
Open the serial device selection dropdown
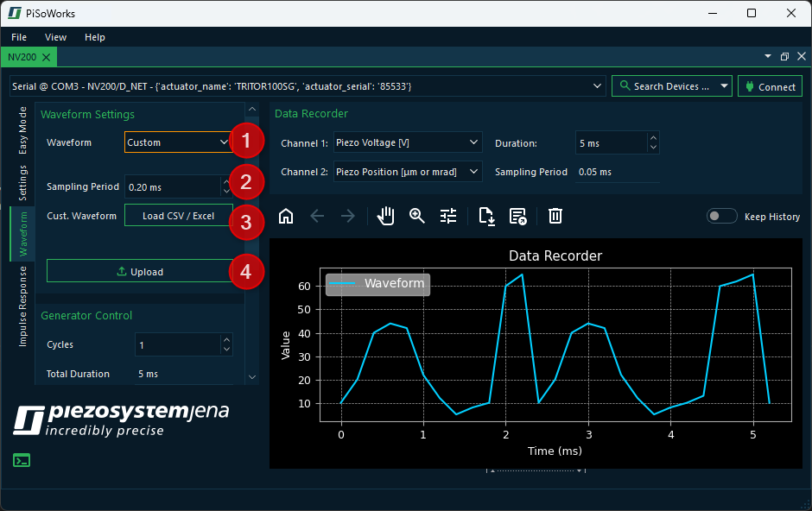click(308, 86)
